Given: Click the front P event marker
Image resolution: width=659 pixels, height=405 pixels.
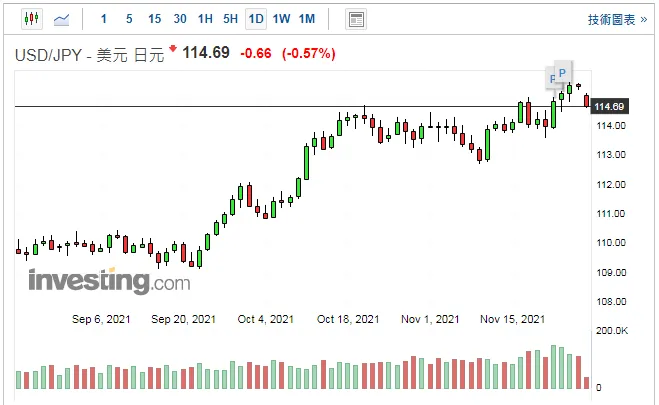Looking at the screenshot, I should coord(562,73).
